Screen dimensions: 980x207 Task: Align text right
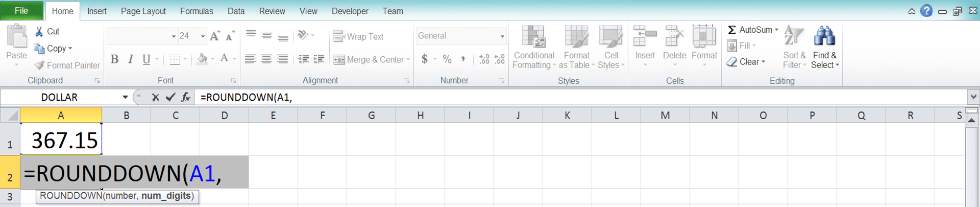(282, 59)
